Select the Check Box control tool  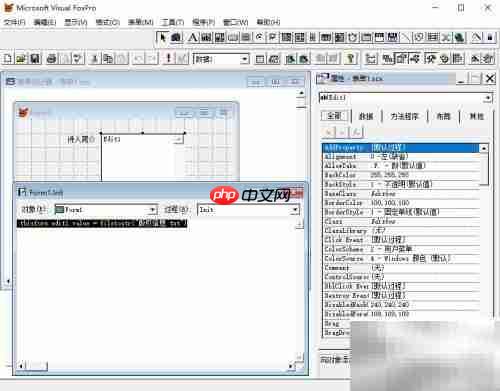click(273, 37)
